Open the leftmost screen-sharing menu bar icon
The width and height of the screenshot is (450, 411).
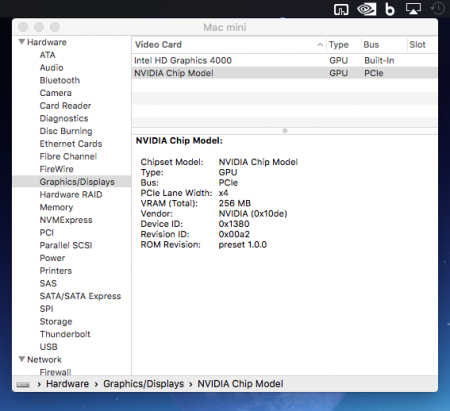pyautogui.click(x=341, y=9)
